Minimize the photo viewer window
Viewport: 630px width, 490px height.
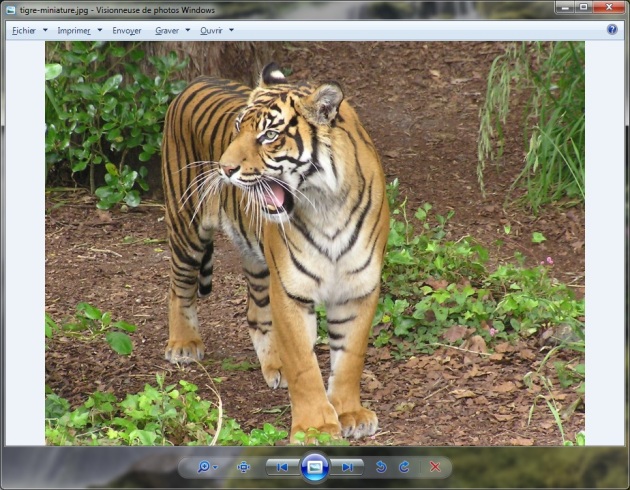(x=565, y=7)
